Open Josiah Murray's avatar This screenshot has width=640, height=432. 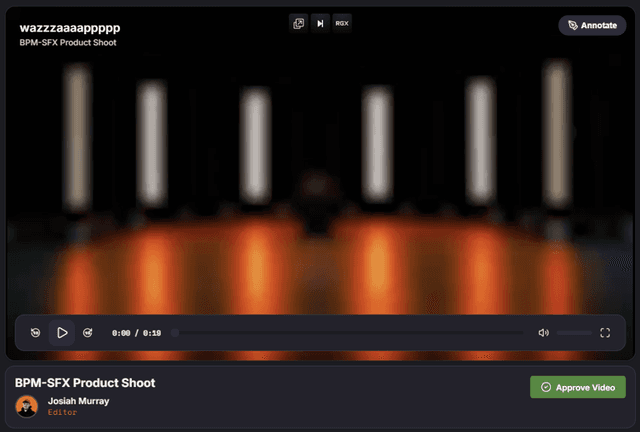27,406
